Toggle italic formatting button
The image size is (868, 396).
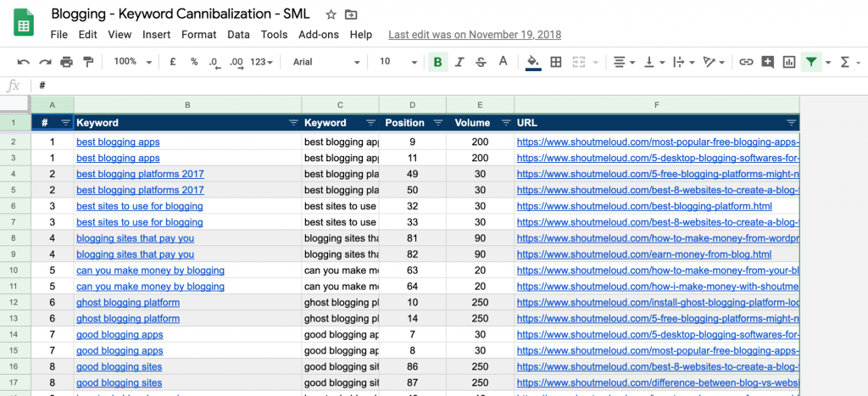[459, 62]
